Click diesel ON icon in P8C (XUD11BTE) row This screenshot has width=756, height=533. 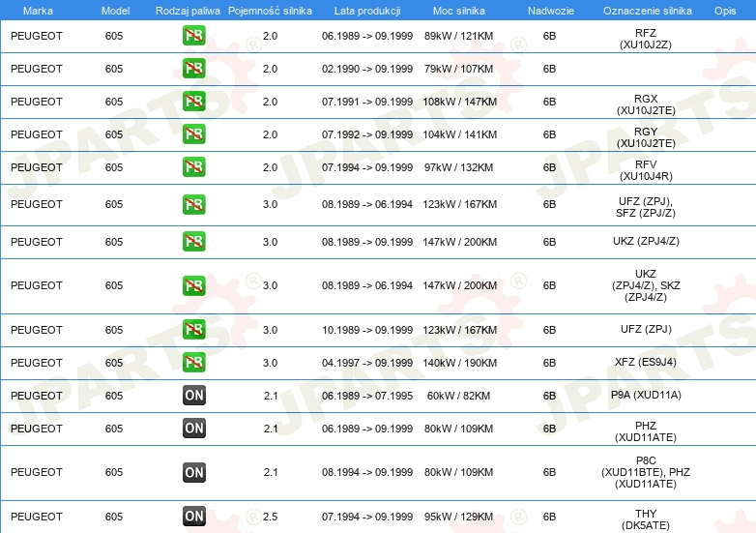tap(193, 472)
